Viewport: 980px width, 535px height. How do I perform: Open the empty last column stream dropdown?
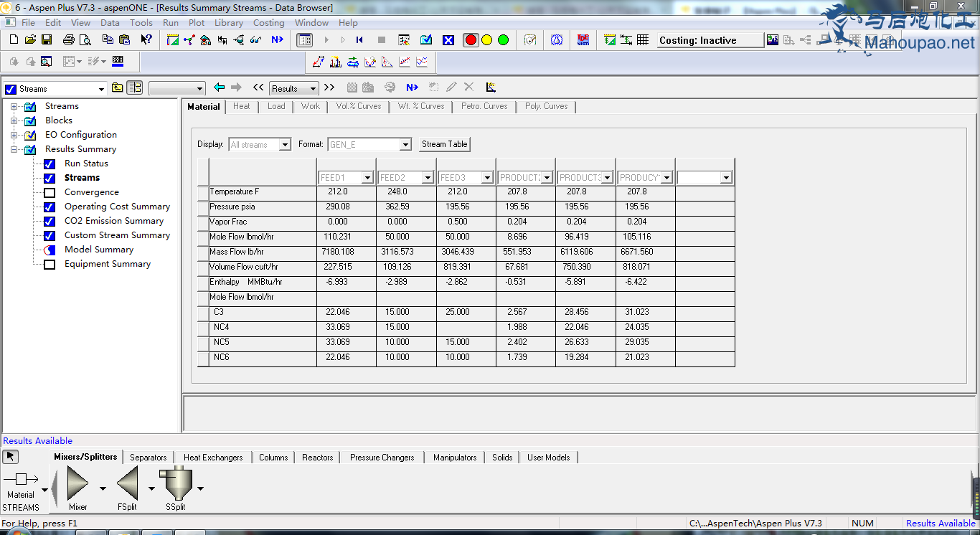726,177
